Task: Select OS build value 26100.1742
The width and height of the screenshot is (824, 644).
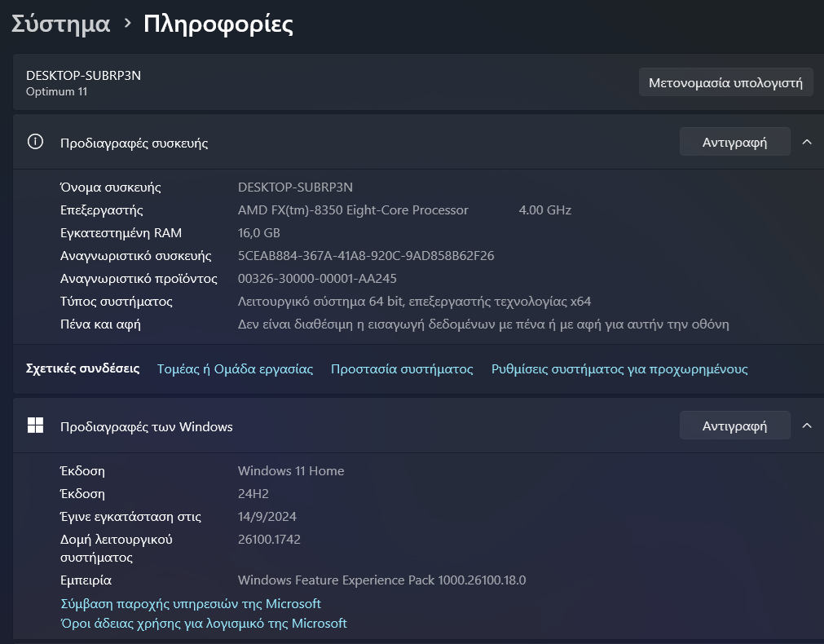Action: coord(269,540)
